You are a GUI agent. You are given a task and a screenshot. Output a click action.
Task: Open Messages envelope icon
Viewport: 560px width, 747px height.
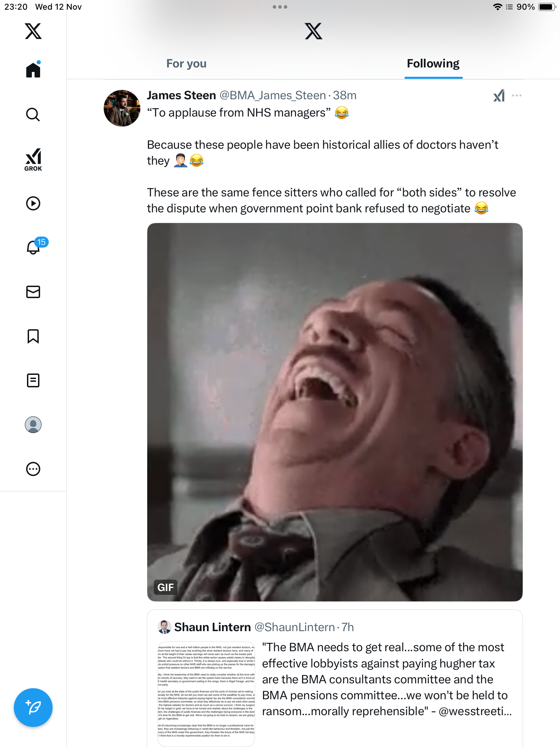(x=33, y=292)
